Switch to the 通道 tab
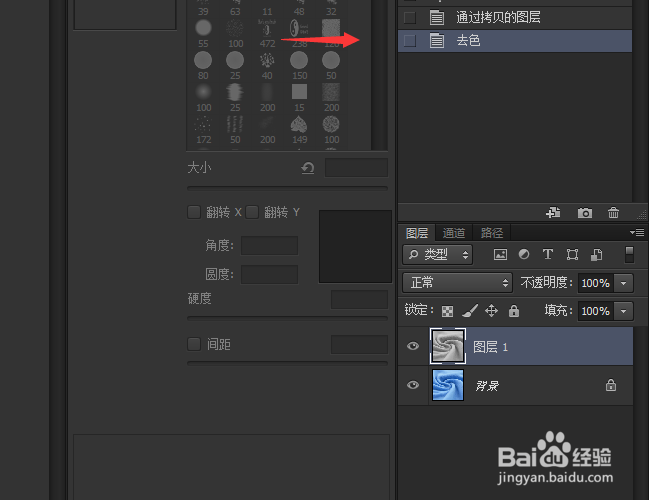Screen dimensions: 649x500 [x=454, y=233]
